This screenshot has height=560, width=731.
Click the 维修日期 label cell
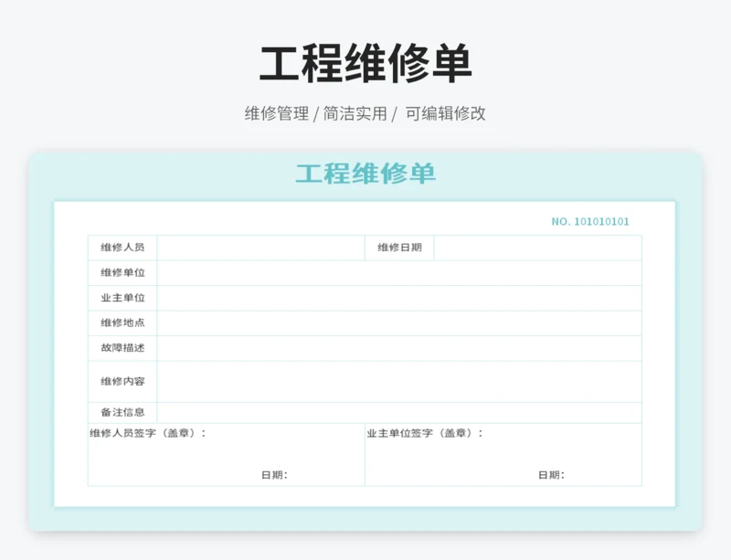coord(399,248)
